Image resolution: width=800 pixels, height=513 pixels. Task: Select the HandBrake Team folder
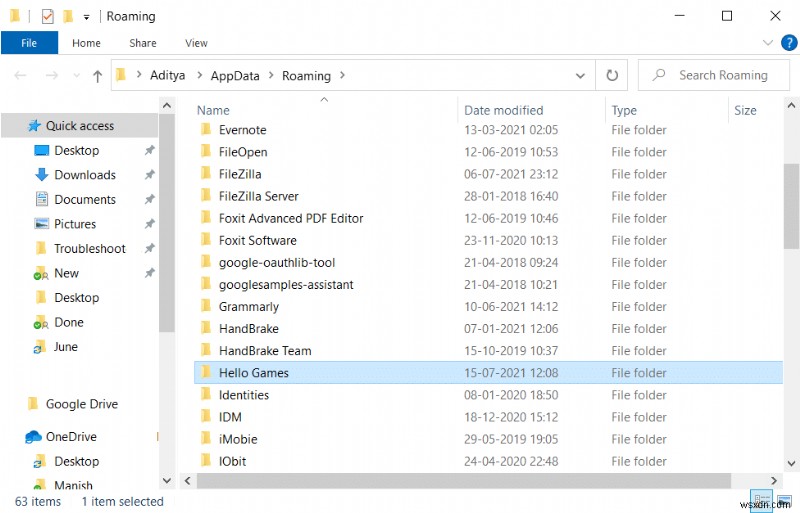click(x=265, y=351)
